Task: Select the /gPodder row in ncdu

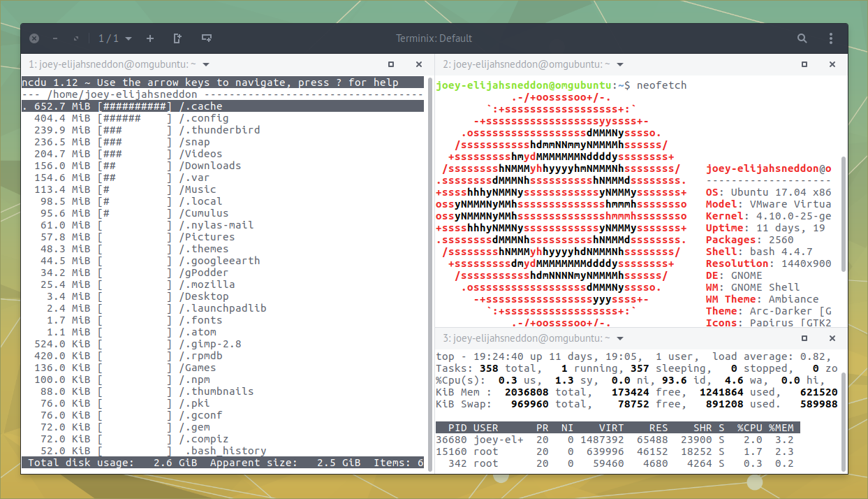Action: click(x=223, y=273)
